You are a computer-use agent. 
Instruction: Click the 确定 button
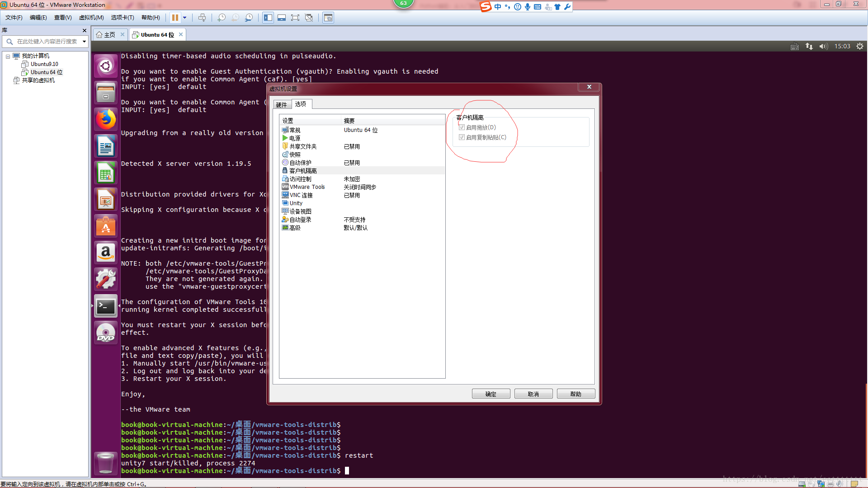[x=491, y=394]
